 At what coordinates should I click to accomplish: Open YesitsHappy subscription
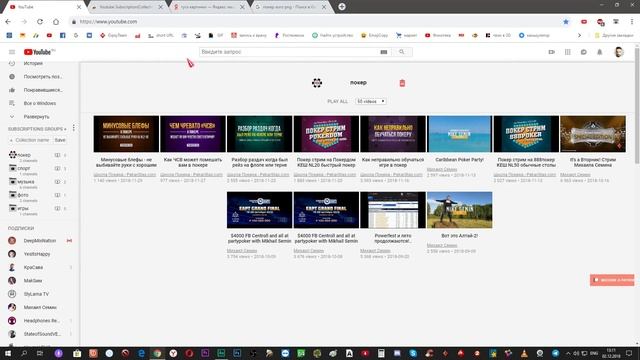click(x=37, y=254)
